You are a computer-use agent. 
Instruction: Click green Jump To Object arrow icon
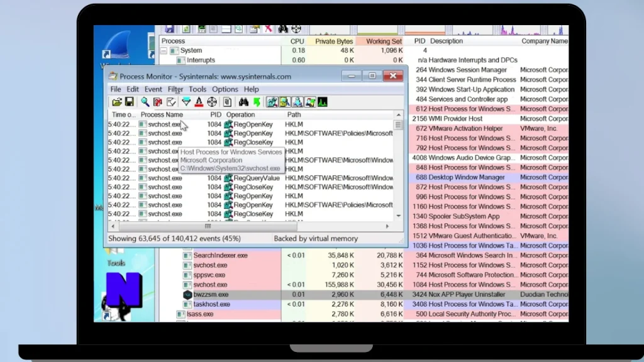(x=257, y=102)
